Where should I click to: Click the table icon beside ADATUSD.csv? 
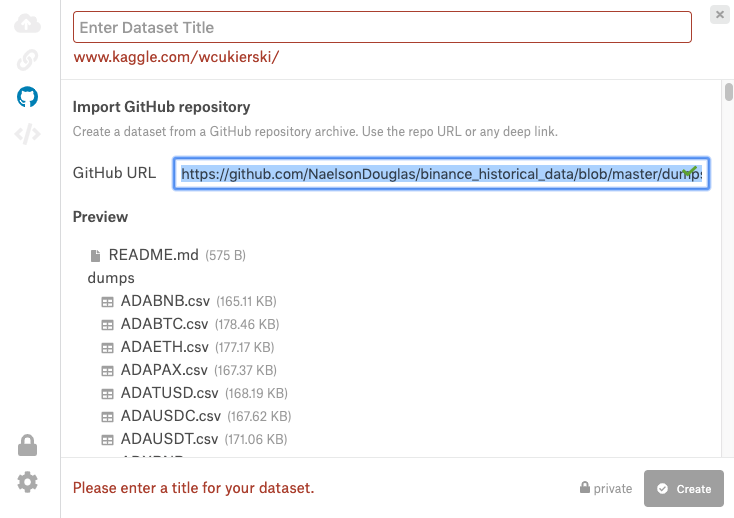click(107, 394)
